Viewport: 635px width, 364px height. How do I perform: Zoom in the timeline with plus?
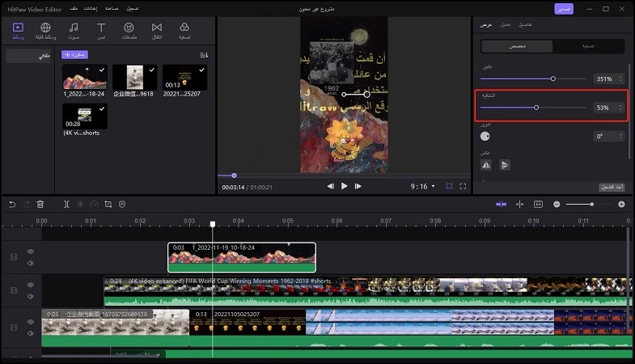(621, 205)
